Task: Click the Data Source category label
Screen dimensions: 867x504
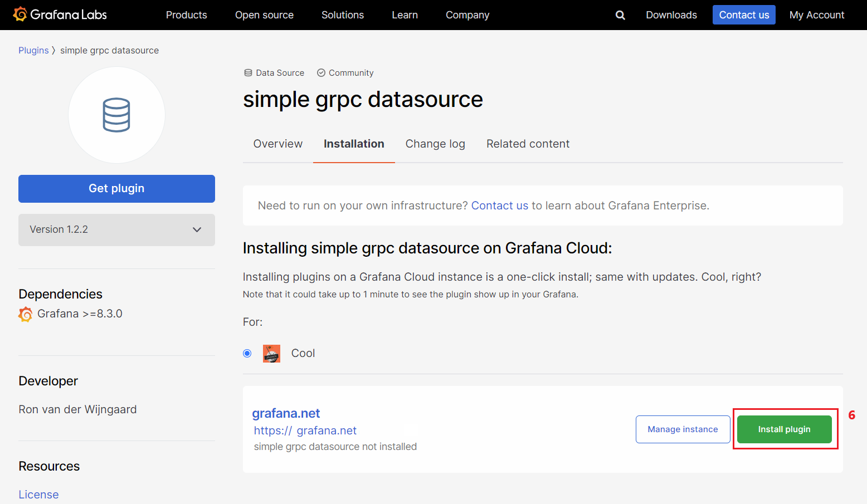Action: (x=280, y=73)
